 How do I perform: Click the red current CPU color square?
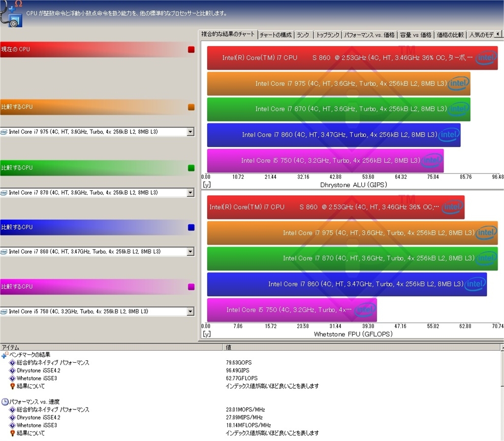point(191,50)
